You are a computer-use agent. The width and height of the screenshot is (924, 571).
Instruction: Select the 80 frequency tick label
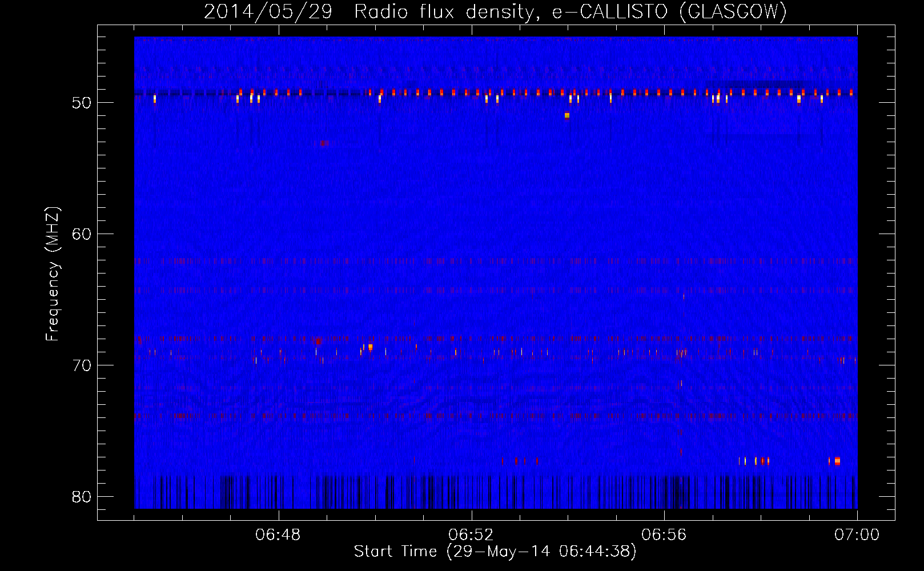[82, 497]
